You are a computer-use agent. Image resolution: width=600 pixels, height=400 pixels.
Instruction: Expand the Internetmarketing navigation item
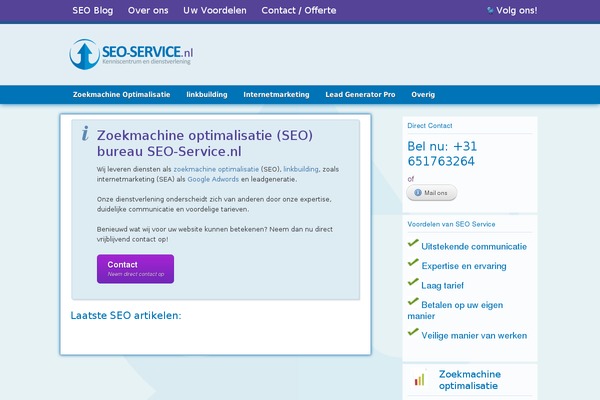276,95
